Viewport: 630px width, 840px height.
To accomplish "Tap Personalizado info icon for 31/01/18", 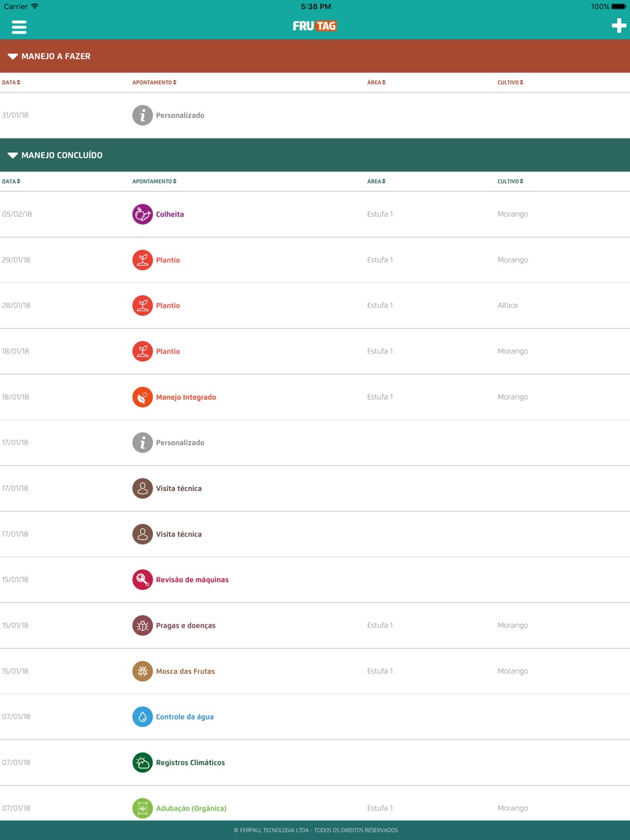I will pos(143,115).
